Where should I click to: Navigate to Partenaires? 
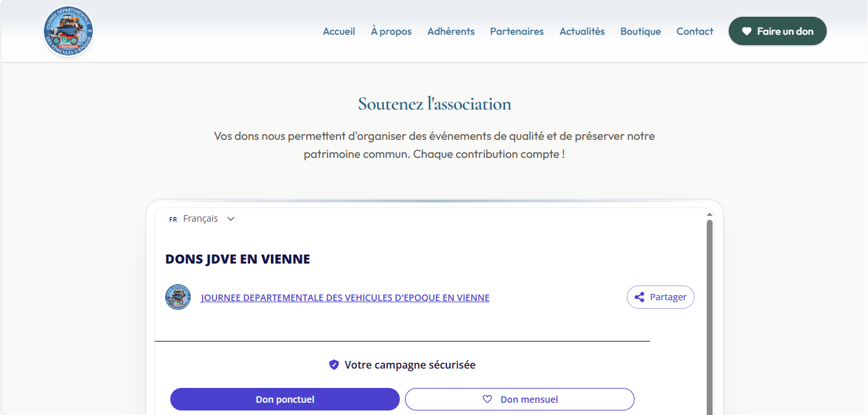(517, 32)
